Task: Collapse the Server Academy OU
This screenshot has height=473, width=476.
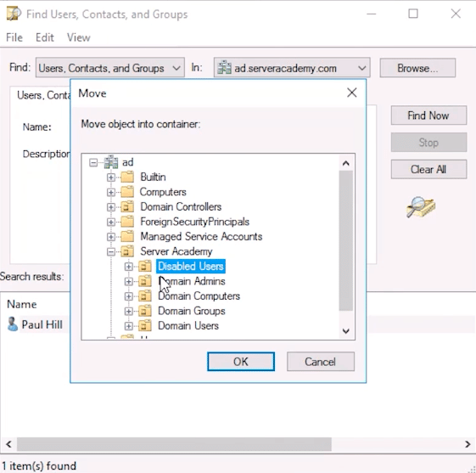Action: [111, 252]
